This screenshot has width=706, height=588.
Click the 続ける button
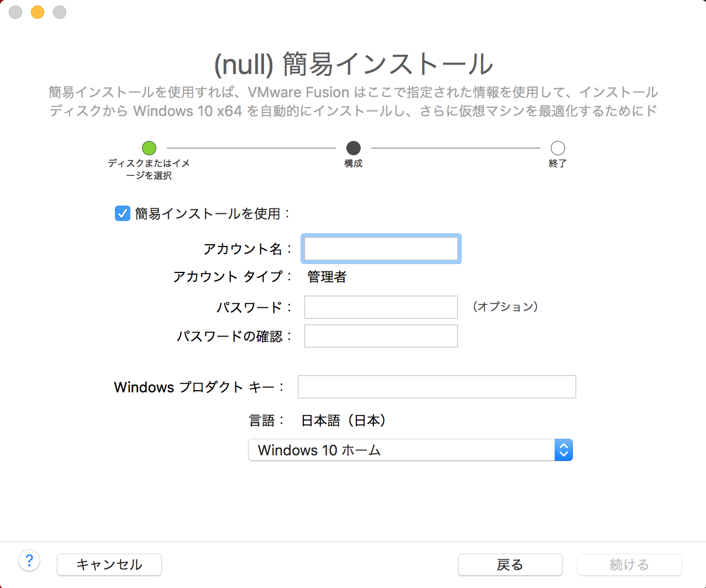pyautogui.click(x=629, y=565)
